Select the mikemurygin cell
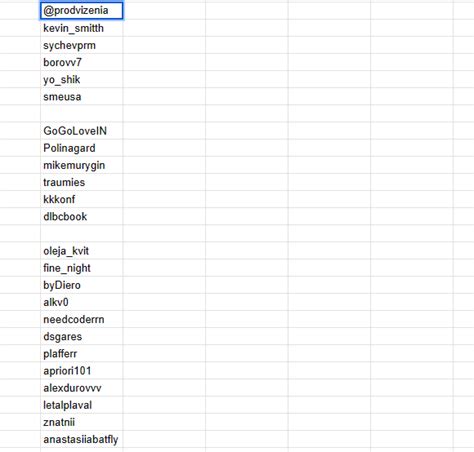474x452 pixels. pos(82,165)
